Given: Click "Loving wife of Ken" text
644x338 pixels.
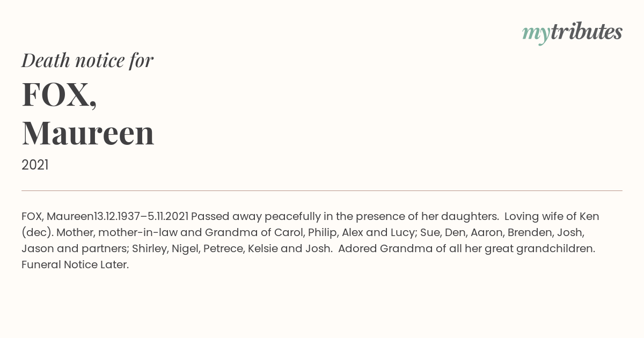Looking at the screenshot, I should coord(552,217).
